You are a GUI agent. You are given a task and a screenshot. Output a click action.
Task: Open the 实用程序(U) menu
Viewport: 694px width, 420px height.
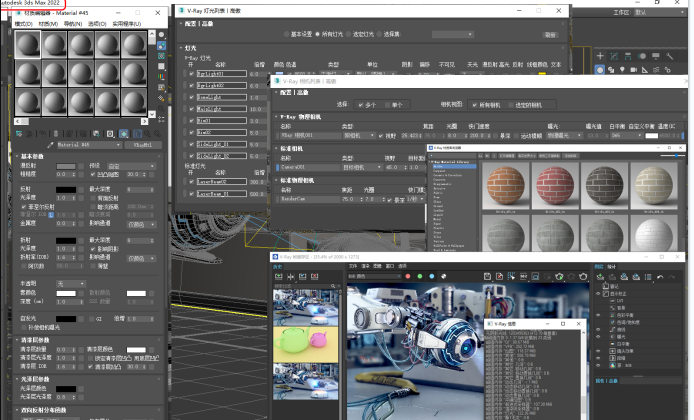126,22
